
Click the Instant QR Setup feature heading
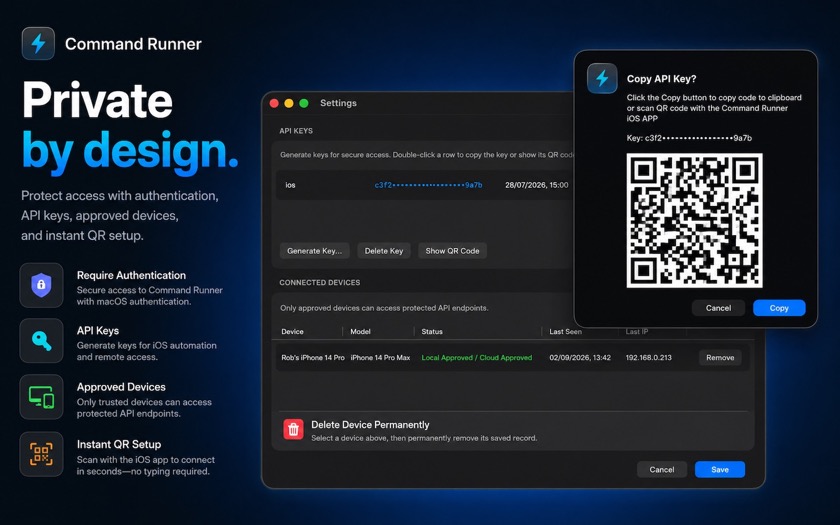click(119, 444)
